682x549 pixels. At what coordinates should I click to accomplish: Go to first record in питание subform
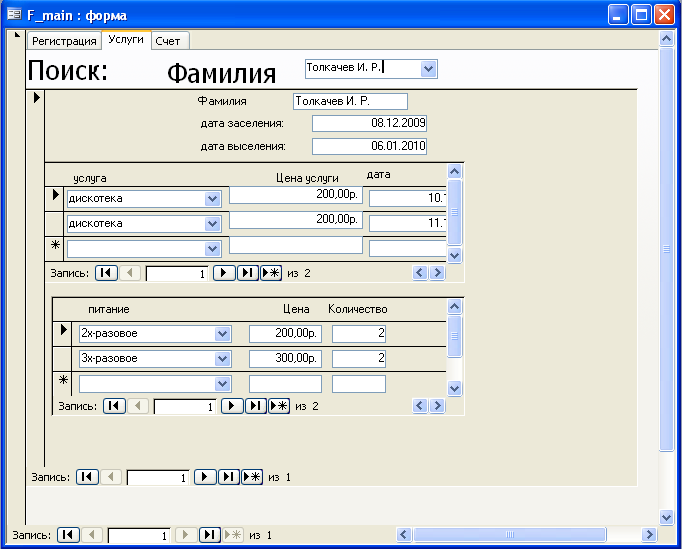[x=113, y=406]
